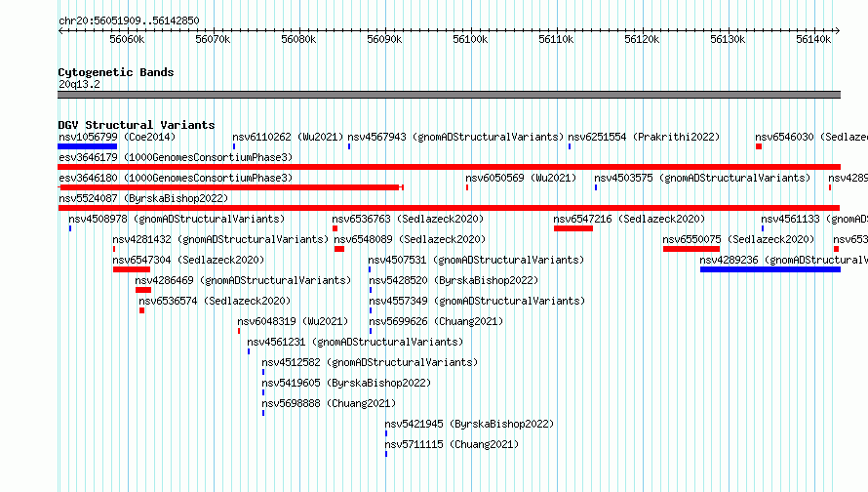Viewport: 868px width, 492px height.
Task: Select the nsv6550075 (Sedlazeck2020) label
Action: tap(738, 239)
